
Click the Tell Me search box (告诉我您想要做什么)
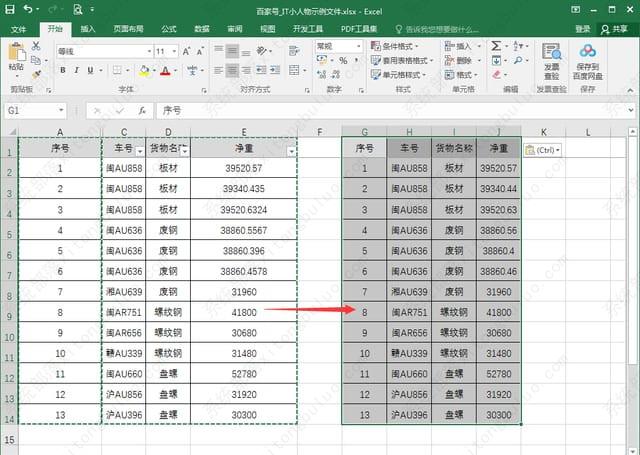(437, 29)
